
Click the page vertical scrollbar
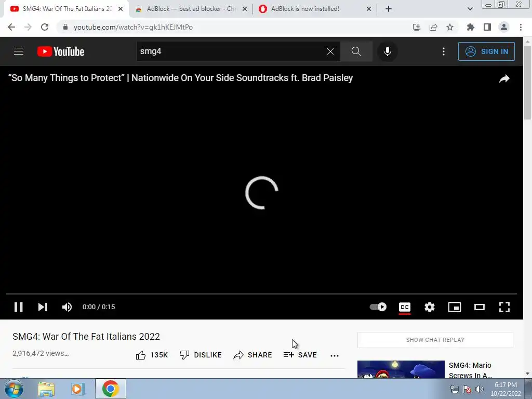tap(528, 83)
